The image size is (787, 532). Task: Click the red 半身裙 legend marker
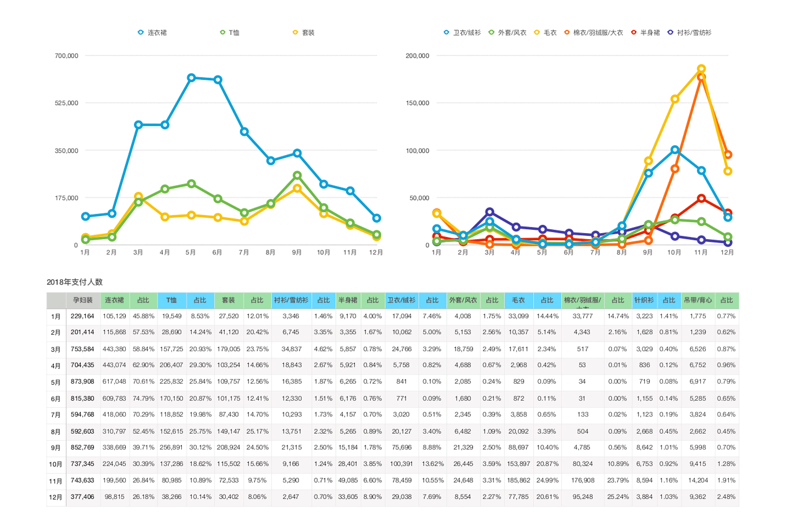(634, 32)
